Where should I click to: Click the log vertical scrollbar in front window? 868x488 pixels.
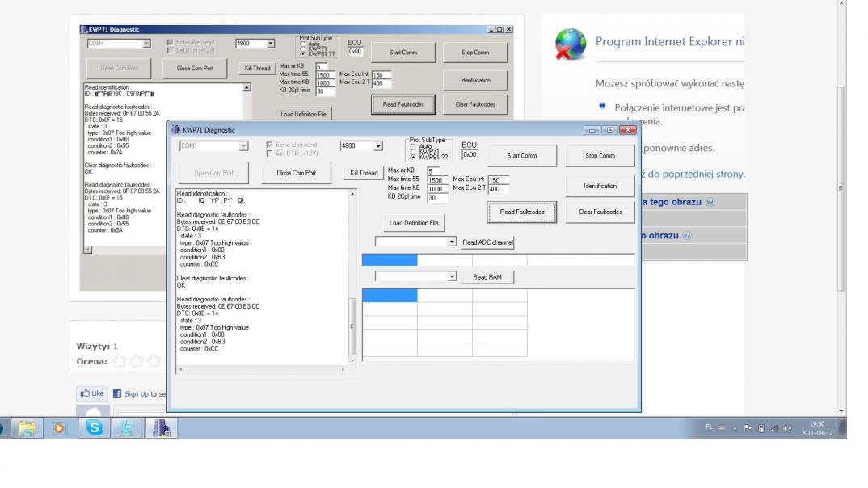[x=352, y=276]
